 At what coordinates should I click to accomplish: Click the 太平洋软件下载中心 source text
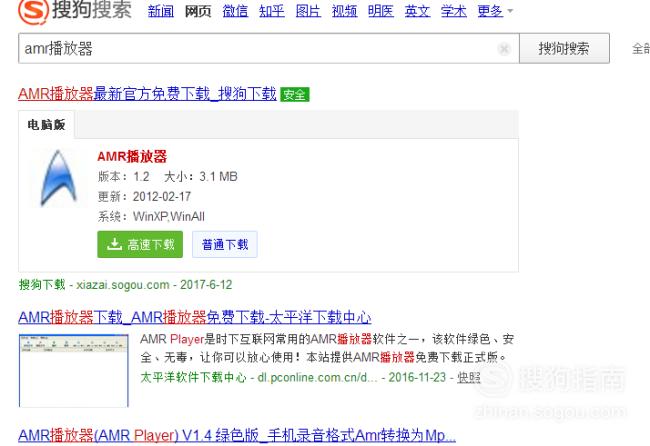point(193,378)
